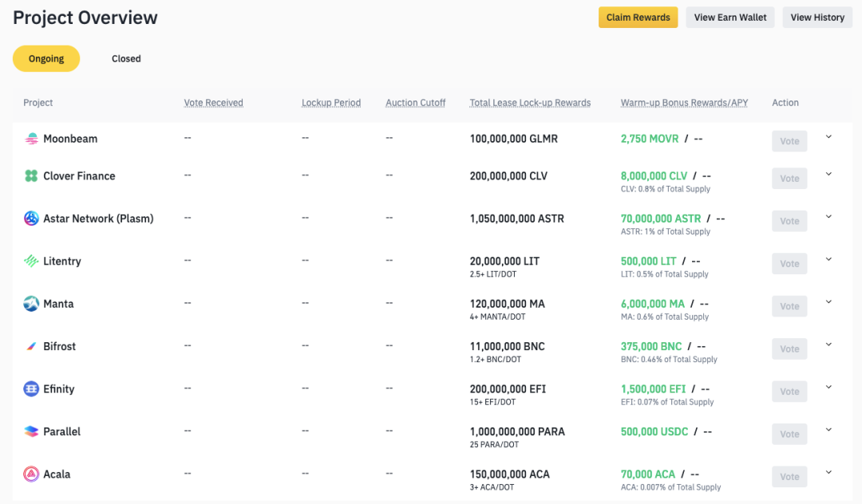The width and height of the screenshot is (862, 504).
Task: Vote for Clover Finance
Action: pos(789,179)
